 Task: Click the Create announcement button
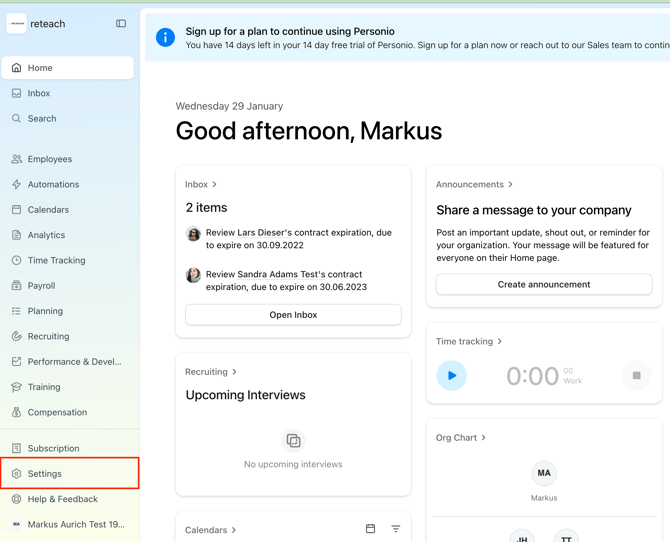pyautogui.click(x=544, y=284)
